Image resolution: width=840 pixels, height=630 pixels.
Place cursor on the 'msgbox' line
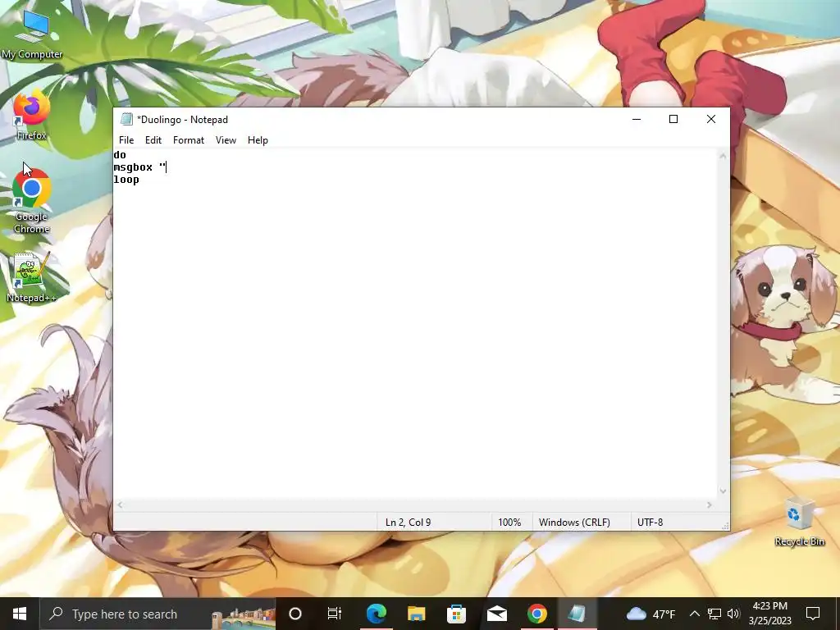coord(139,167)
